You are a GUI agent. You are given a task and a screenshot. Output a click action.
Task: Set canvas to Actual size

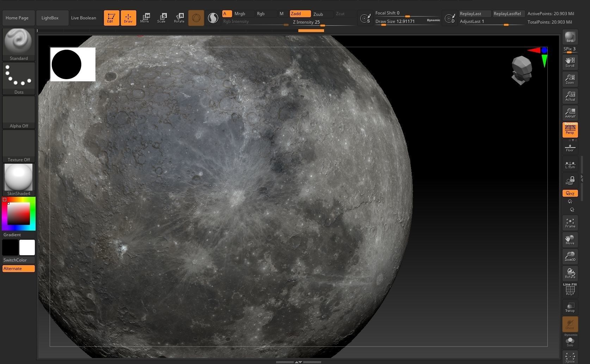coord(570,96)
